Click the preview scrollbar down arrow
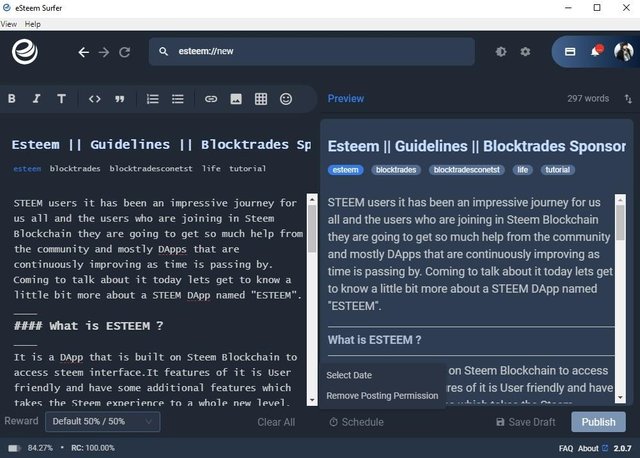This screenshot has width=640, height=458. pyautogui.click(x=620, y=398)
